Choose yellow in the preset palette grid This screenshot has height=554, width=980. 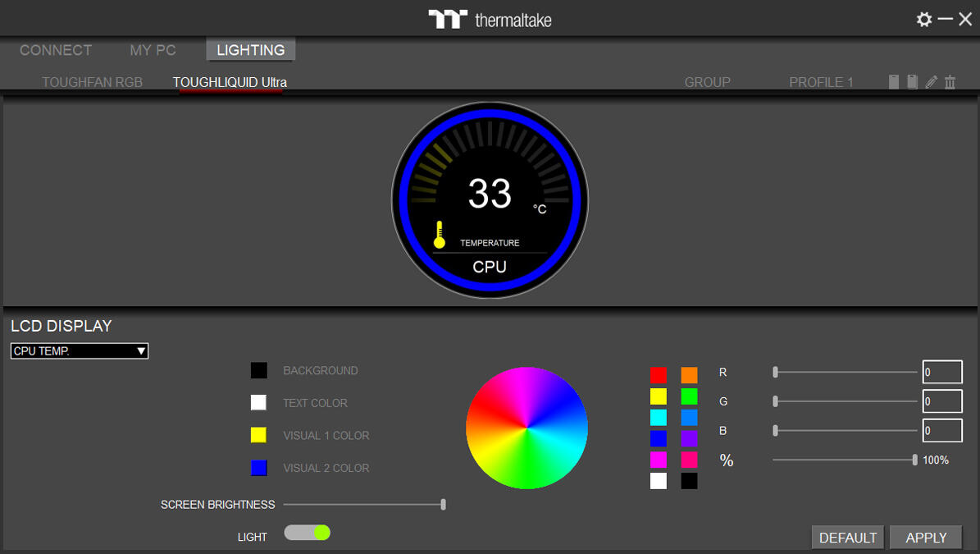[x=659, y=396]
